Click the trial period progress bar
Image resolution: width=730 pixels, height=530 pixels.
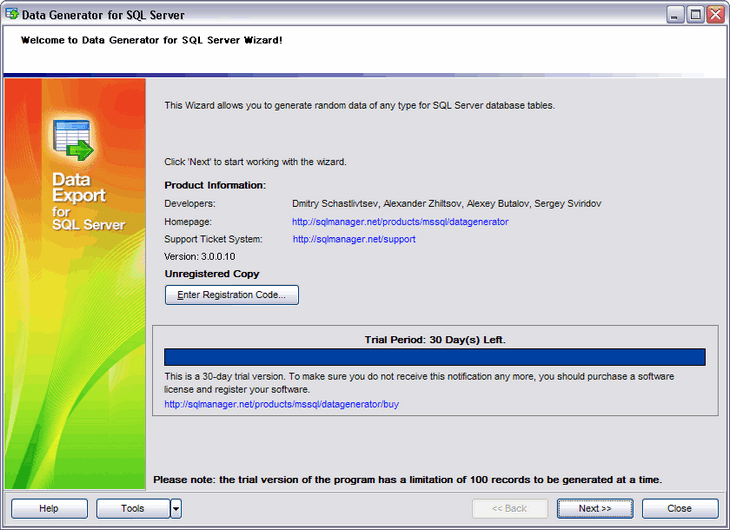click(435, 357)
